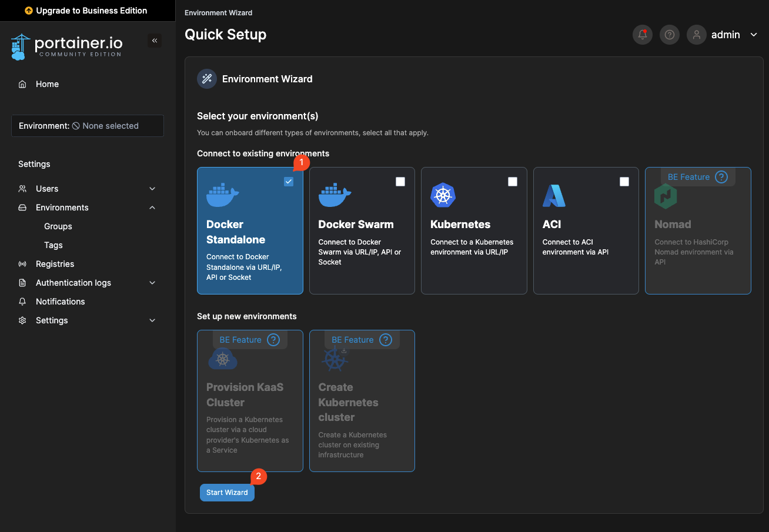Click the Users people icon
Viewport: 769px width, 532px height.
point(22,189)
